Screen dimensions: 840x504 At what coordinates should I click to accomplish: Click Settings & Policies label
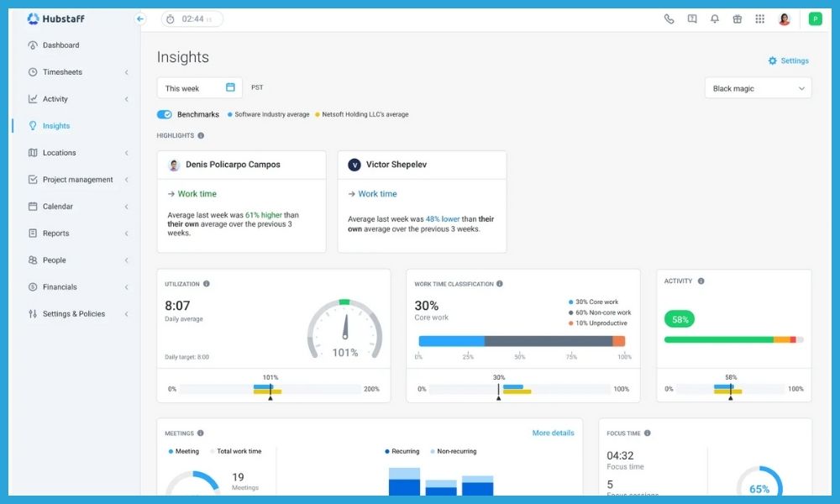74,314
